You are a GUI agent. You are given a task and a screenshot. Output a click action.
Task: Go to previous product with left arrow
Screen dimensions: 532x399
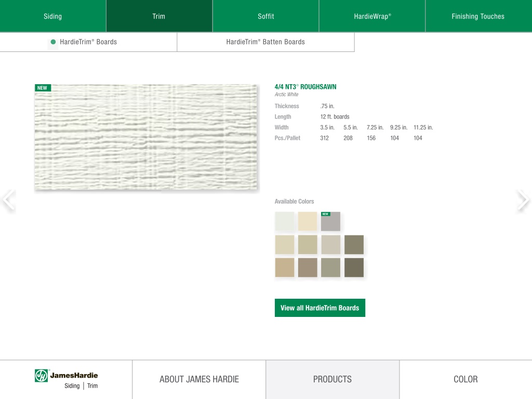tap(8, 200)
